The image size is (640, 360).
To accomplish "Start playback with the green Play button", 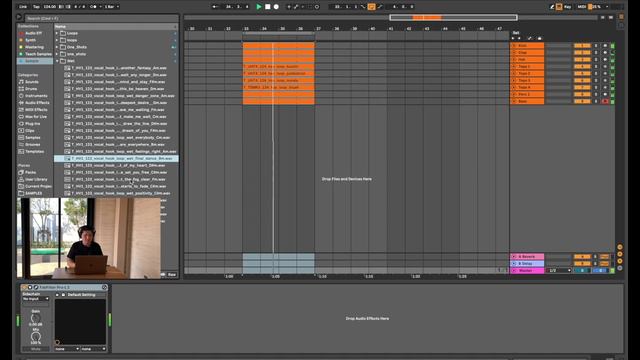I will click(259, 7).
